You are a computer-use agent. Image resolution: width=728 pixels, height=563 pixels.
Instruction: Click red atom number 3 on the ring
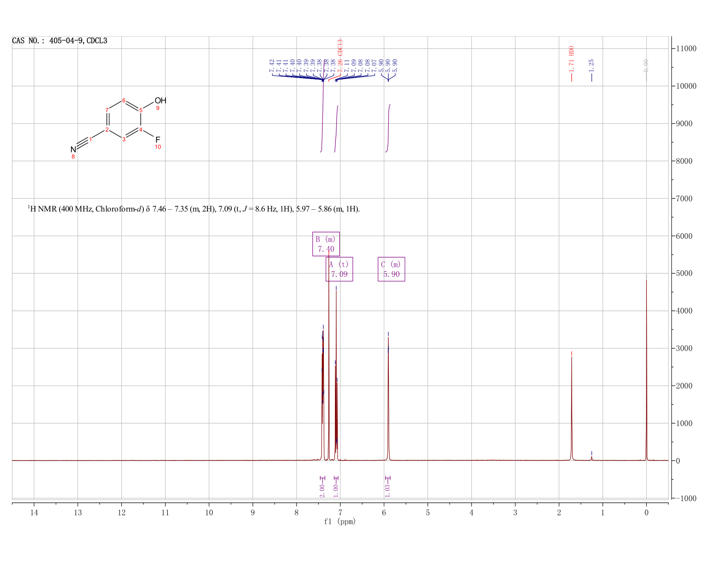click(x=124, y=139)
